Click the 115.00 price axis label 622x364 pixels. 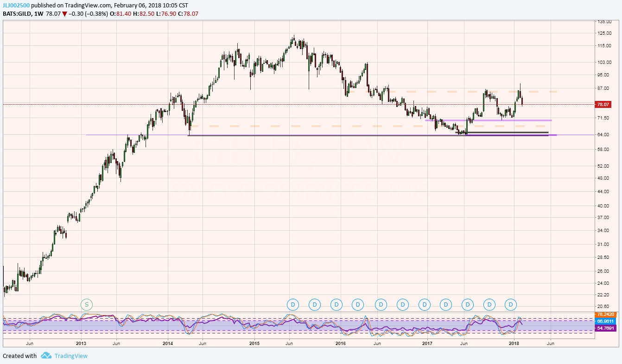[x=604, y=45]
